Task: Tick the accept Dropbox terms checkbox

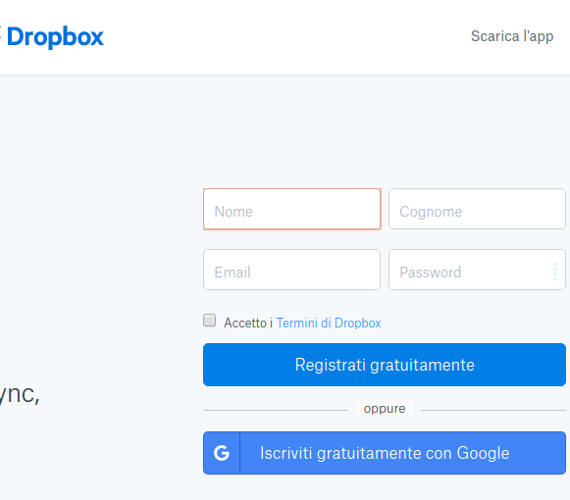Action: 209,321
